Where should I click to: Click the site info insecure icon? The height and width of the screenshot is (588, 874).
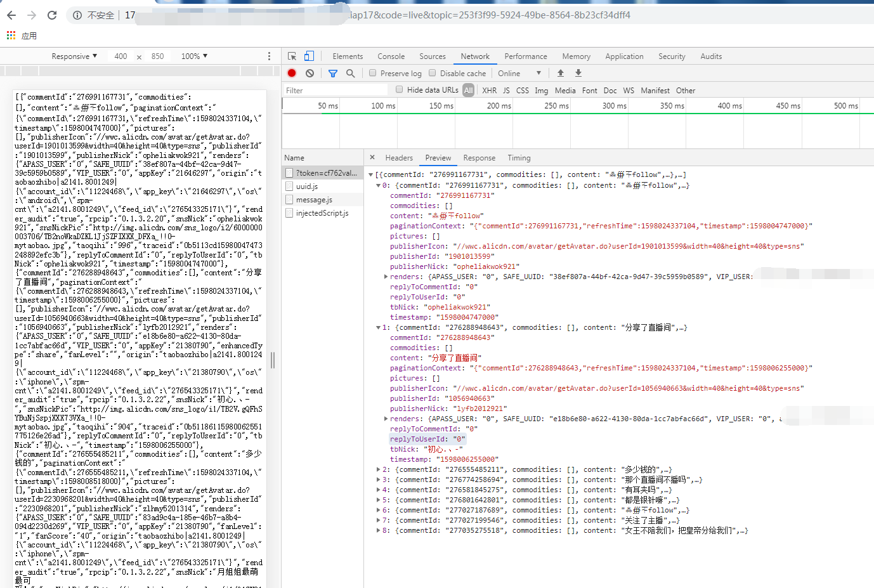[x=77, y=15]
